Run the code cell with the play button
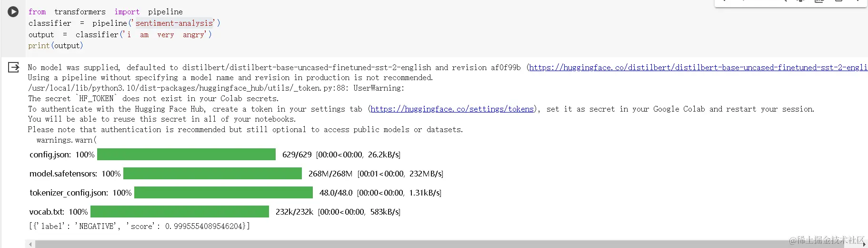This screenshot has height=248, width=868. [13, 12]
